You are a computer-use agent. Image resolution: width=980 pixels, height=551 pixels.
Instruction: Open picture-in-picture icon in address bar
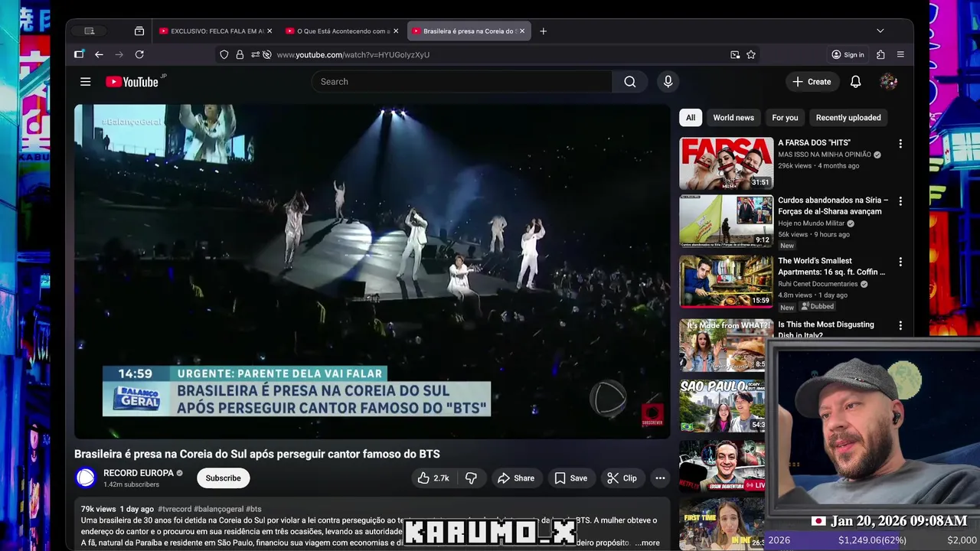pos(735,54)
